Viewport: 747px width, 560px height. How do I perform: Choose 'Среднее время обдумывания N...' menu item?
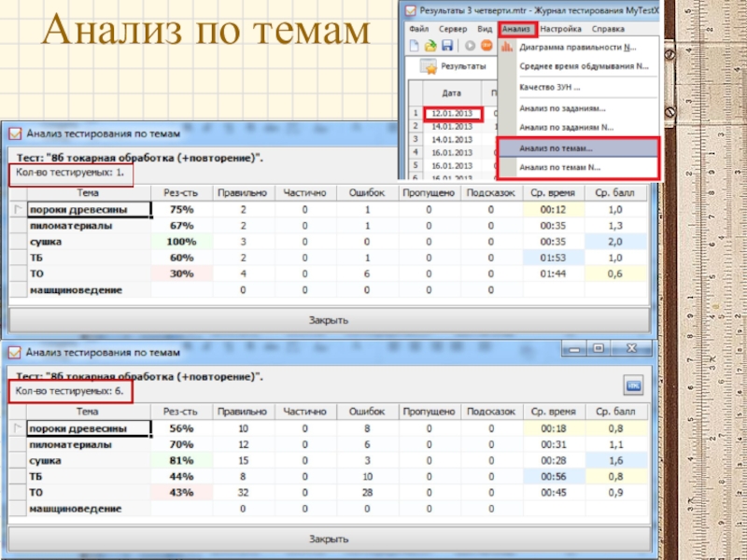point(584,66)
